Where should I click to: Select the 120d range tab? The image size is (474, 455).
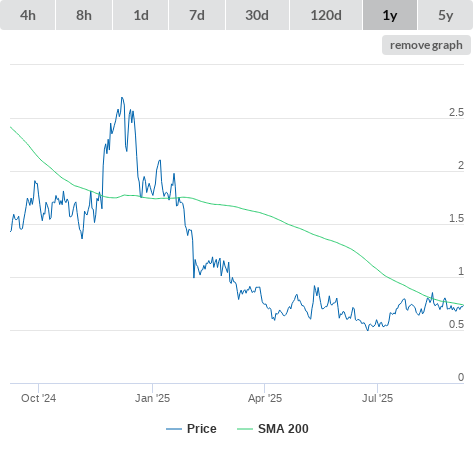pyautogui.click(x=326, y=15)
